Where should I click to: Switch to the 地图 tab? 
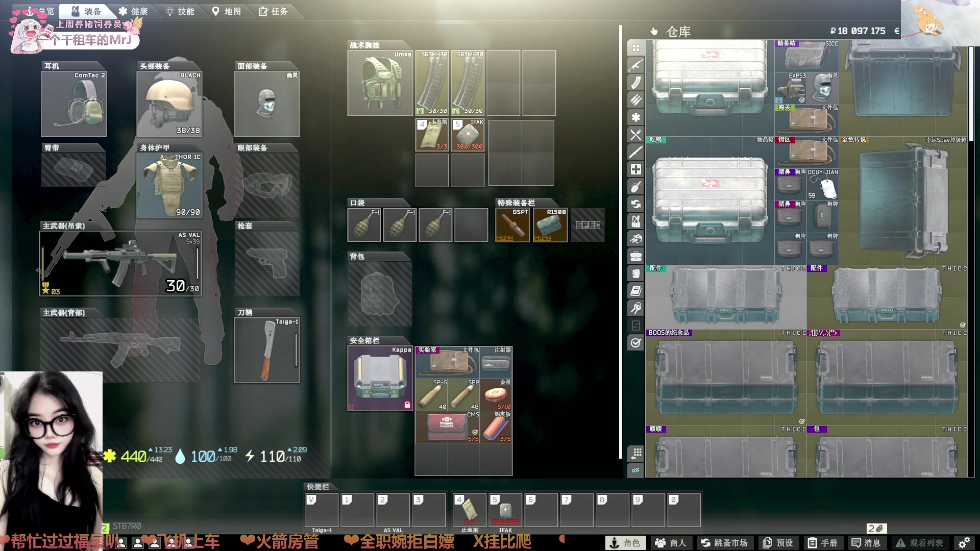point(227,11)
